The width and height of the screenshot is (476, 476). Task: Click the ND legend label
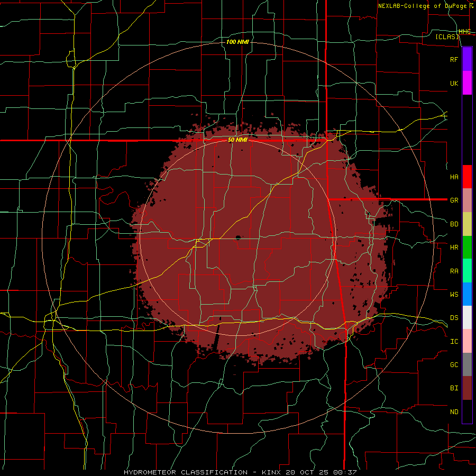click(454, 412)
